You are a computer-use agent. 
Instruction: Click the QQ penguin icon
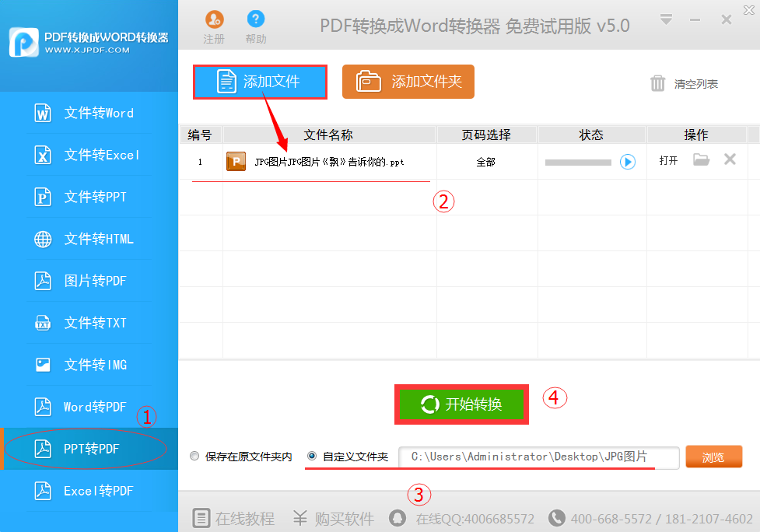point(398,518)
